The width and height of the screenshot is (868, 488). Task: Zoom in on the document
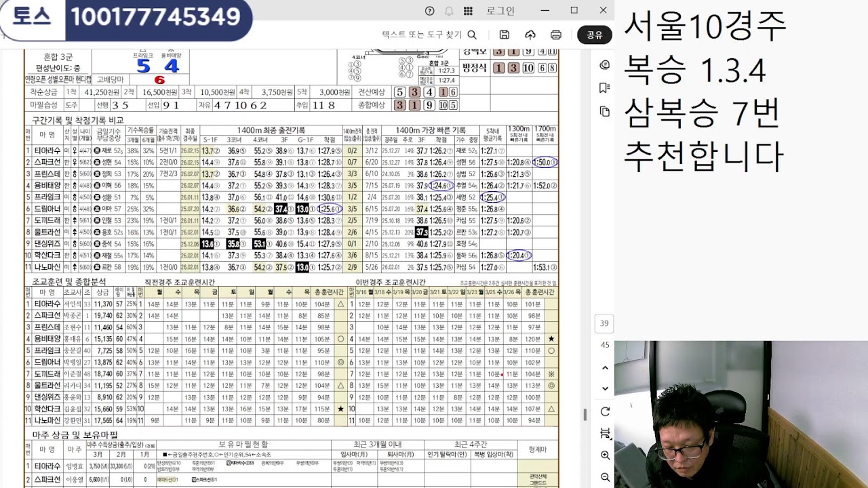tap(605, 455)
